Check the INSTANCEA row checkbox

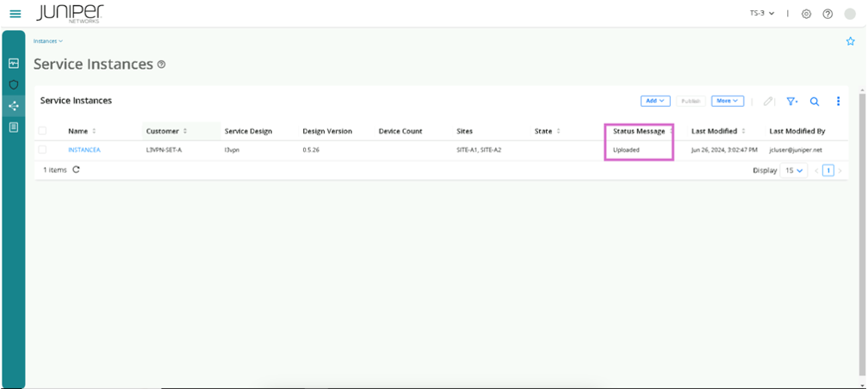[x=43, y=150]
